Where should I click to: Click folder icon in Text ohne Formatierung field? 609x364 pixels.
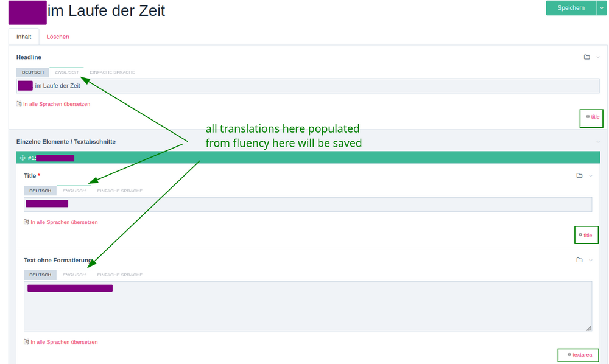click(x=579, y=260)
